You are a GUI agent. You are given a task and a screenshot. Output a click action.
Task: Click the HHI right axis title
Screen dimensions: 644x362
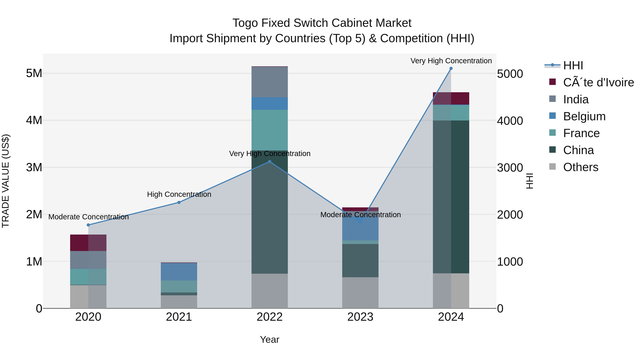[530, 181]
